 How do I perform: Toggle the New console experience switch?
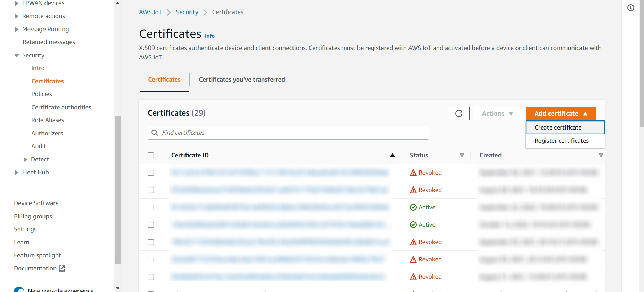point(19,290)
